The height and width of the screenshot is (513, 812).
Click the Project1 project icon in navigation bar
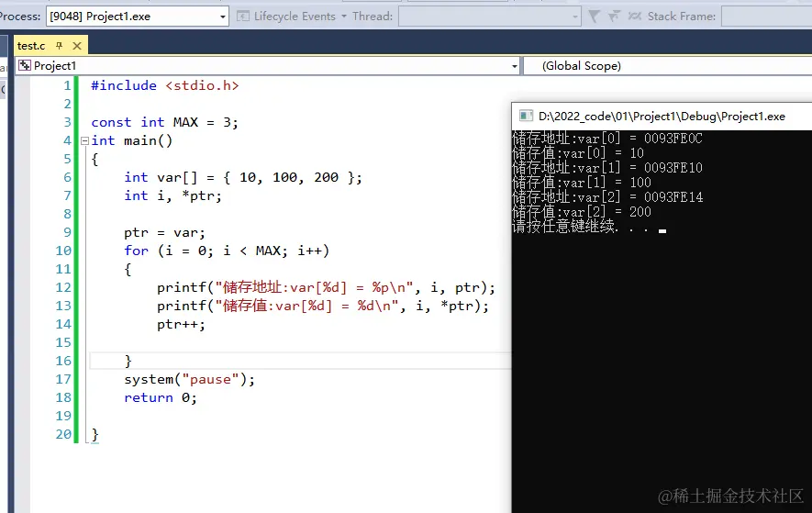point(25,66)
